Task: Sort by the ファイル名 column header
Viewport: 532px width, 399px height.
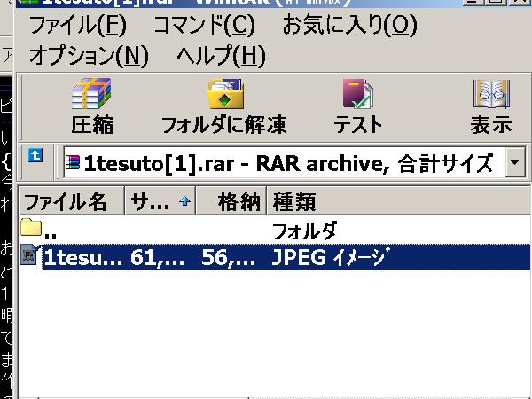Action: 72,201
